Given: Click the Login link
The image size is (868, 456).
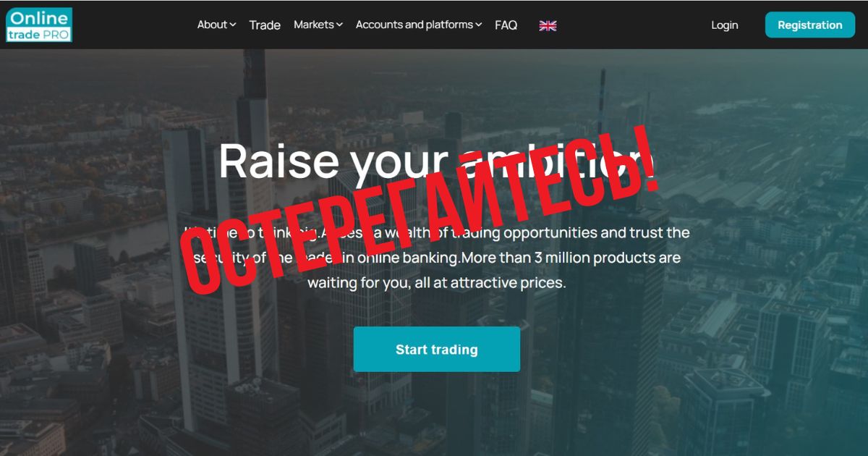Looking at the screenshot, I should pyautogui.click(x=725, y=25).
